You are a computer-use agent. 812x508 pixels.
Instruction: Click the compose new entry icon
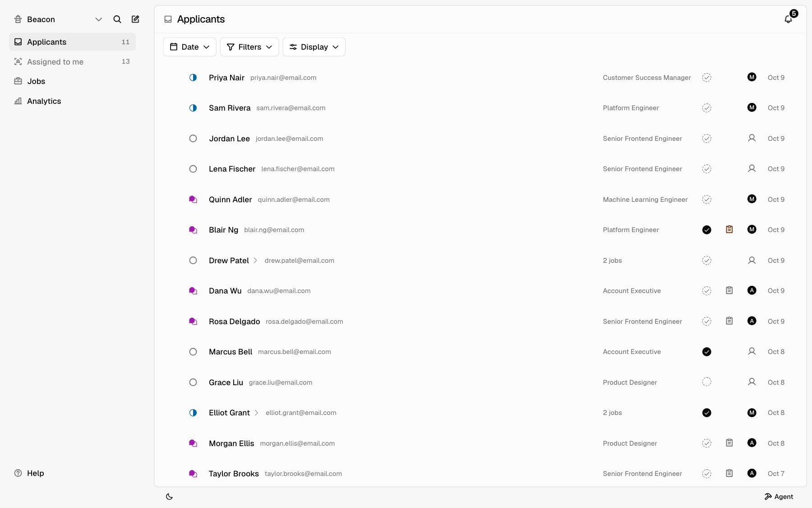pos(135,19)
